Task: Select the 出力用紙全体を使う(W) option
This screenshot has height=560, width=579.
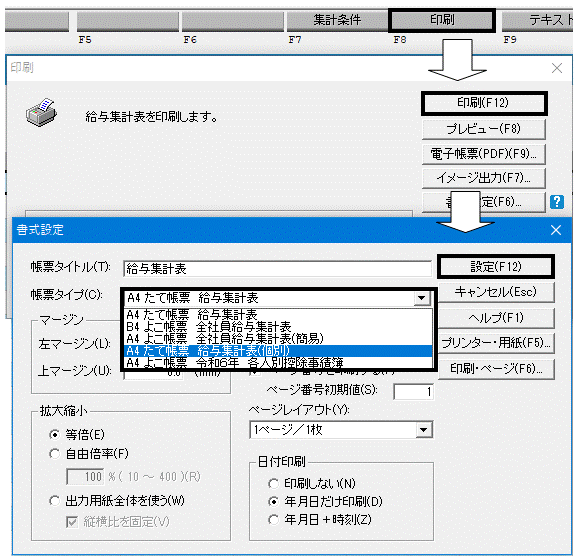Action: click(x=54, y=501)
